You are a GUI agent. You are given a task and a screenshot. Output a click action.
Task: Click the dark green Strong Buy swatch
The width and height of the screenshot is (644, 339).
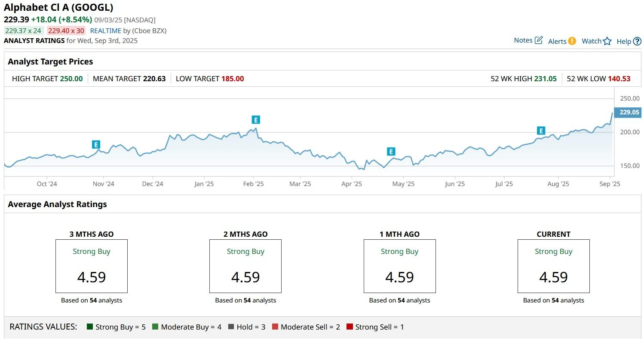click(90, 327)
